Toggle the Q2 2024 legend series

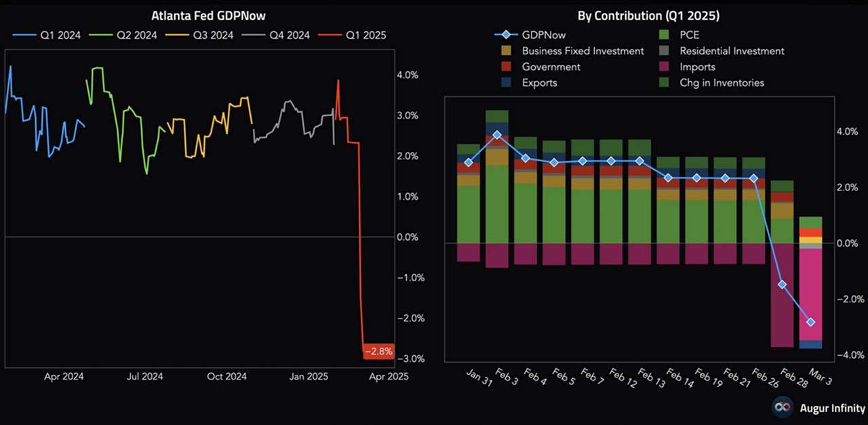[123, 35]
